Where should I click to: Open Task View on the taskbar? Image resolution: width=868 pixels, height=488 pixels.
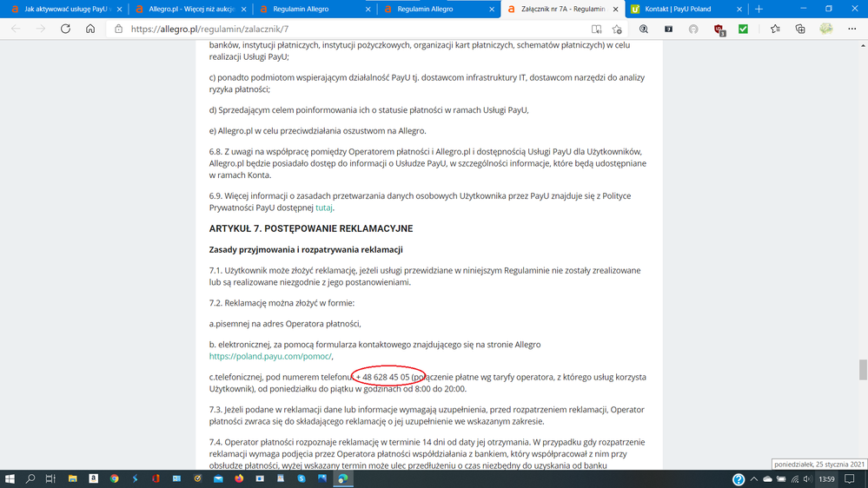click(x=50, y=478)
